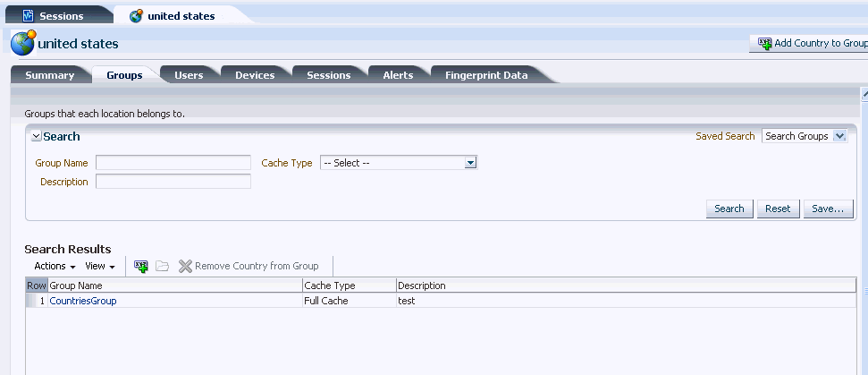The width and height of the screenshot is (868, 375).
Task: Open the Users tab
Action: [189, 75]
